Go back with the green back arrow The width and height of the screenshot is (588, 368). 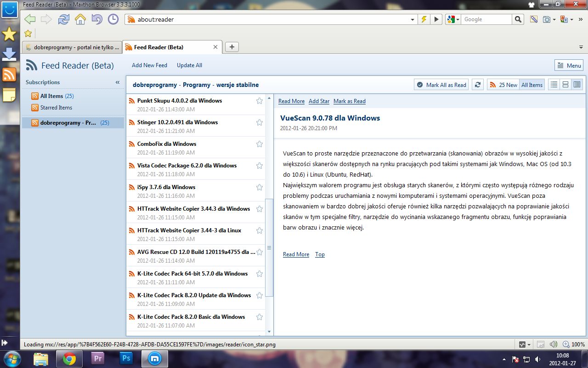pos(30,19)
